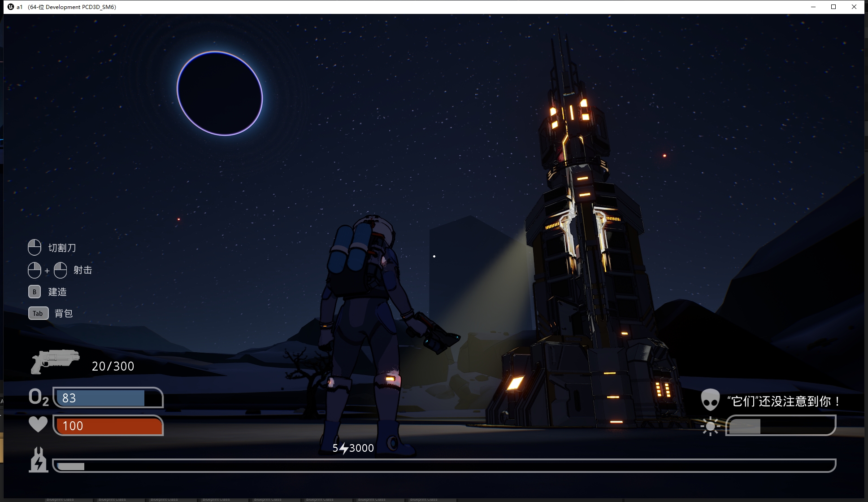Click the heart health icon
This screenshot has width=868, height=502.
[38, 424]
